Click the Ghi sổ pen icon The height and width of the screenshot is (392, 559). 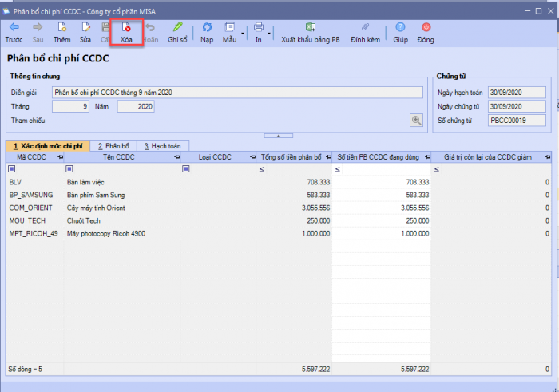pyautogui.click(x=176, y=28)
